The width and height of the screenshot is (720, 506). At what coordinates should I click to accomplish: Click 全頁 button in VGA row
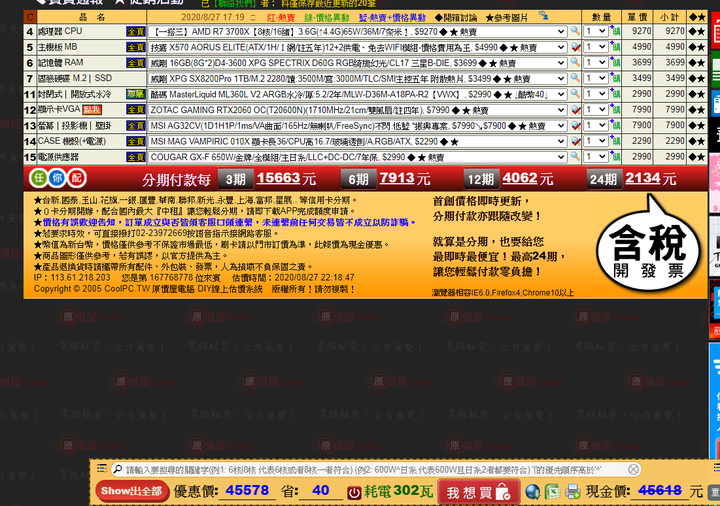[136, 110]
